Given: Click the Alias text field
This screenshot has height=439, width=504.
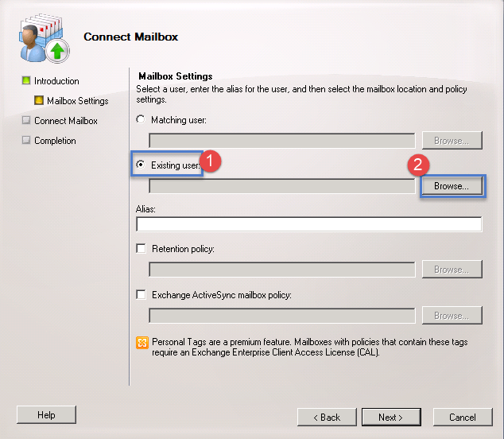Looking at the screenshot, I should point(309,224).
